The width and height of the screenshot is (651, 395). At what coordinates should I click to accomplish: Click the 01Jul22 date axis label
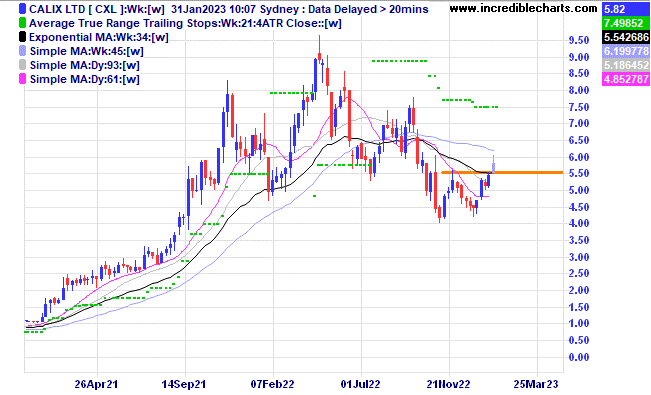[360, 384]
